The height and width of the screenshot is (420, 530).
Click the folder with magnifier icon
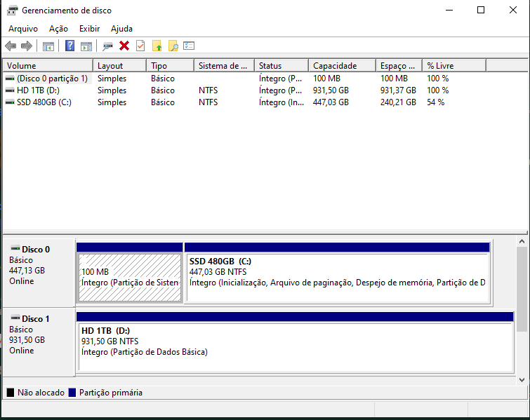(x=173, y=46)
